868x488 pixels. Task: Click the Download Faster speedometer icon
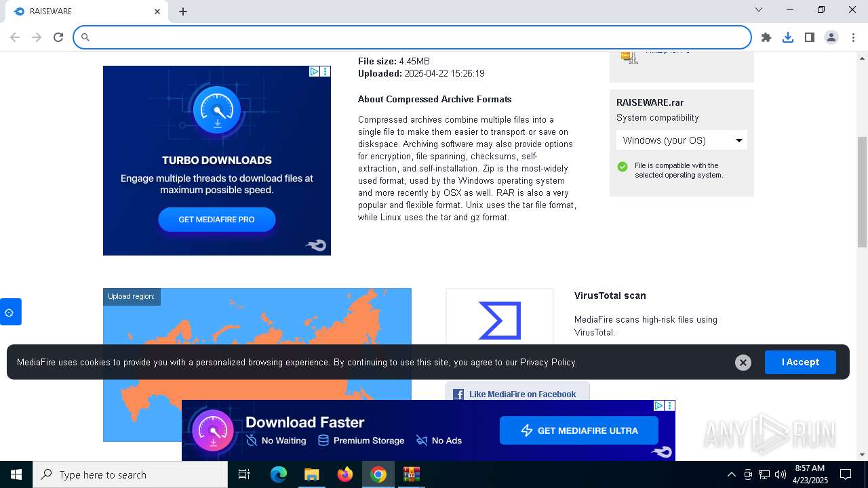pos(213,431)
